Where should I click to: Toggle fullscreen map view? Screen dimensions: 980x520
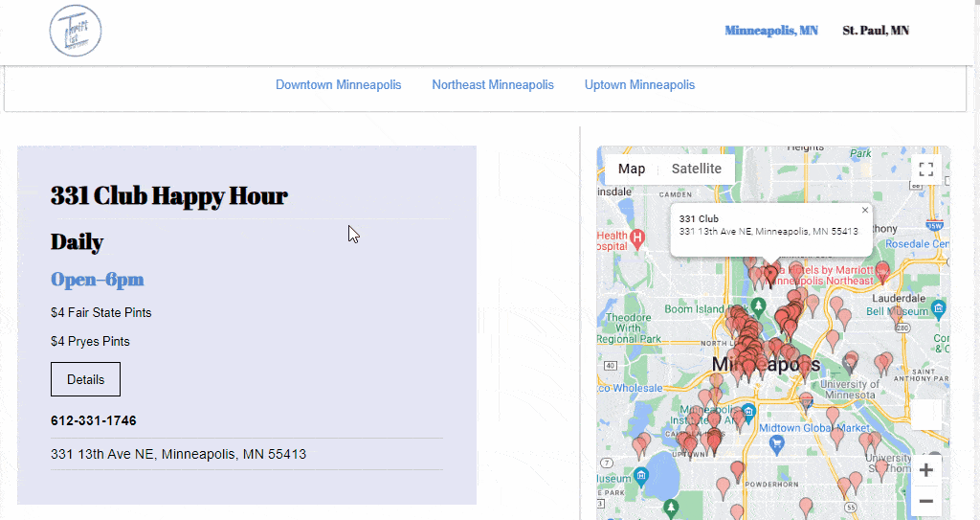[x=925, y=170]
